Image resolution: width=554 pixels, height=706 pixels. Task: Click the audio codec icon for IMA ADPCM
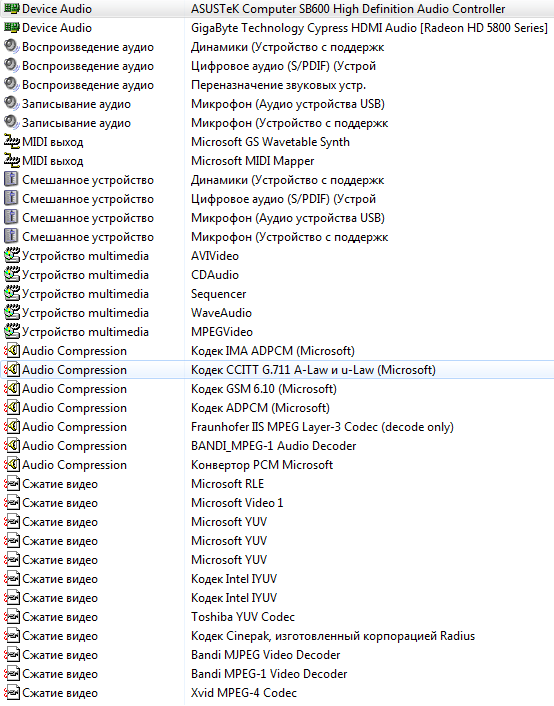click(12, 350)
